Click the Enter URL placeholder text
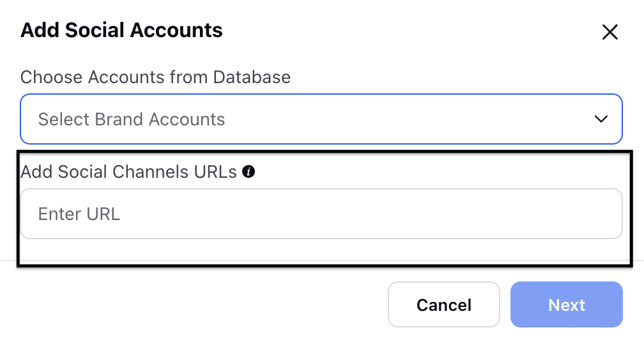 79,214
